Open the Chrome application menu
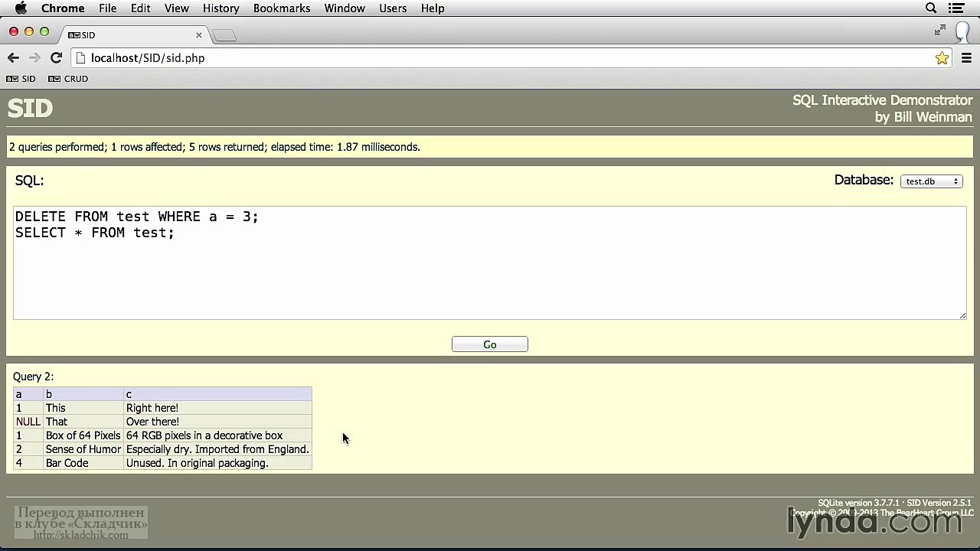Viewport: 980px width, 551px height. click(x=63, y=8)
